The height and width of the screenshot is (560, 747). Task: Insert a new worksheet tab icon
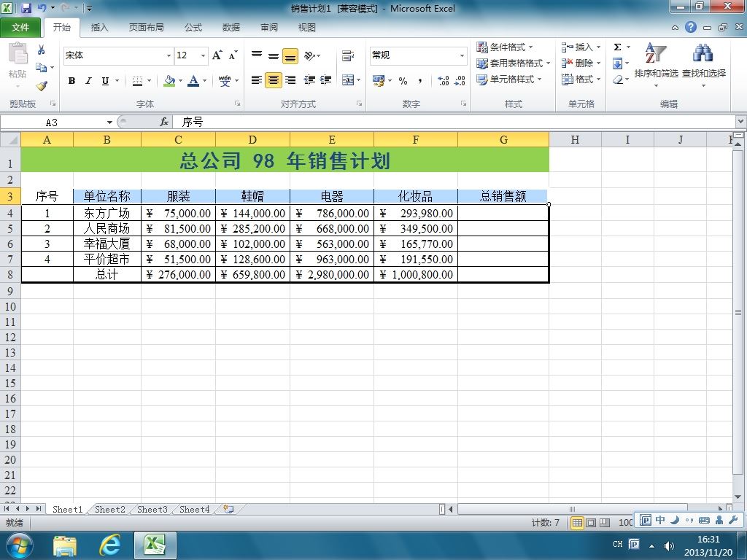(x=228, y=509)
